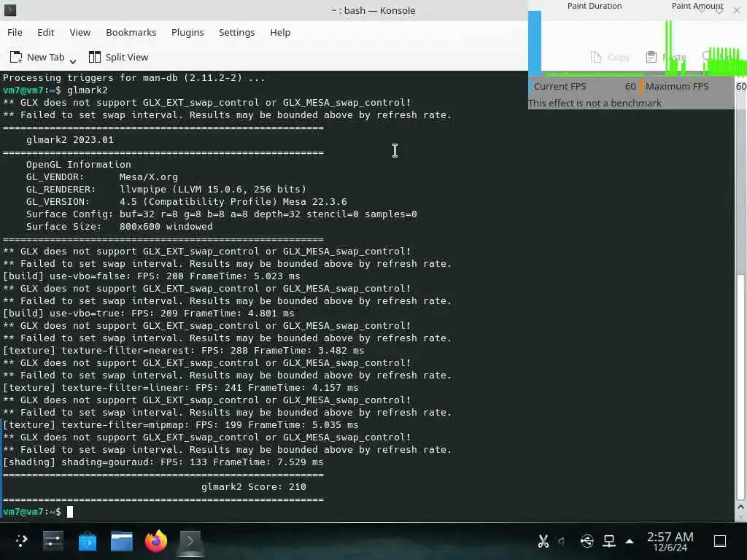Click the GL_VERSION 4.5 Mesa line
Image resolution: width=747 pixels, height=560 pixels.
(186, 201)
